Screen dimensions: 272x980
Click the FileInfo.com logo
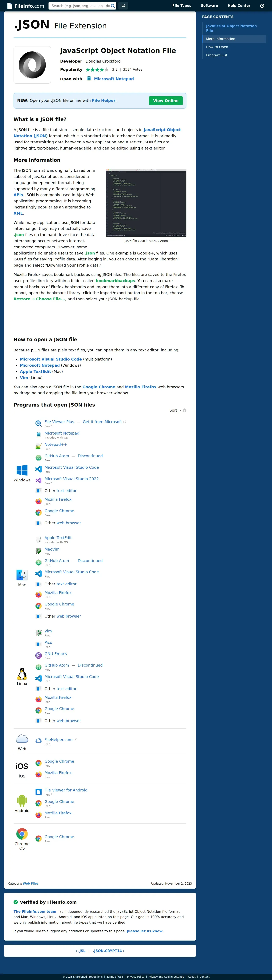coord(26,6)
